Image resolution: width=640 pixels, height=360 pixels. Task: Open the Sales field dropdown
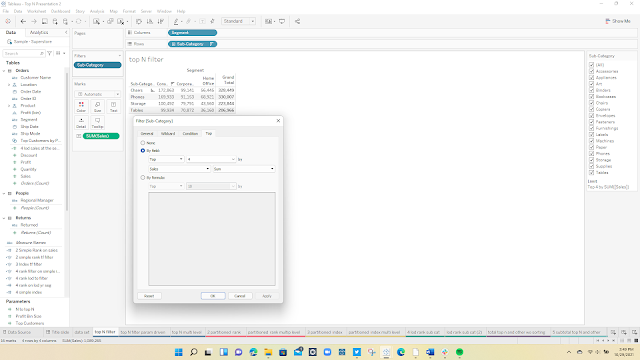tap(179, 169)
